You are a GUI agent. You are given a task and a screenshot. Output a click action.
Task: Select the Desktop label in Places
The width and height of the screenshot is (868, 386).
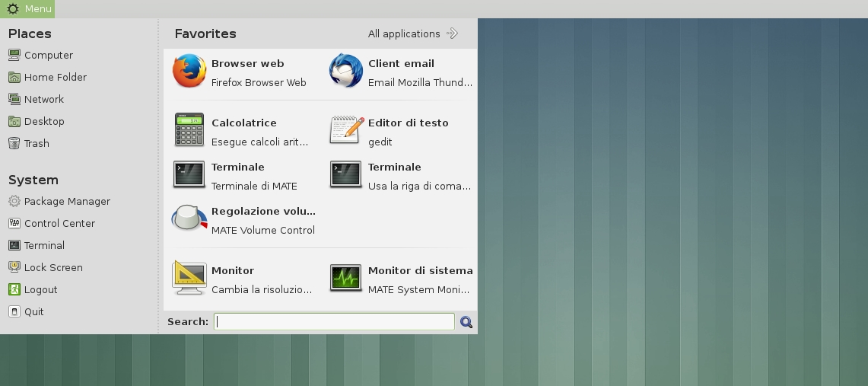pos(44,121)
